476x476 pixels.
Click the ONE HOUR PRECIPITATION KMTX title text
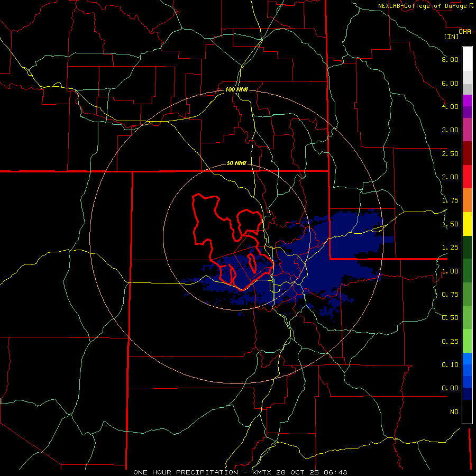click(x=240, y=472)
